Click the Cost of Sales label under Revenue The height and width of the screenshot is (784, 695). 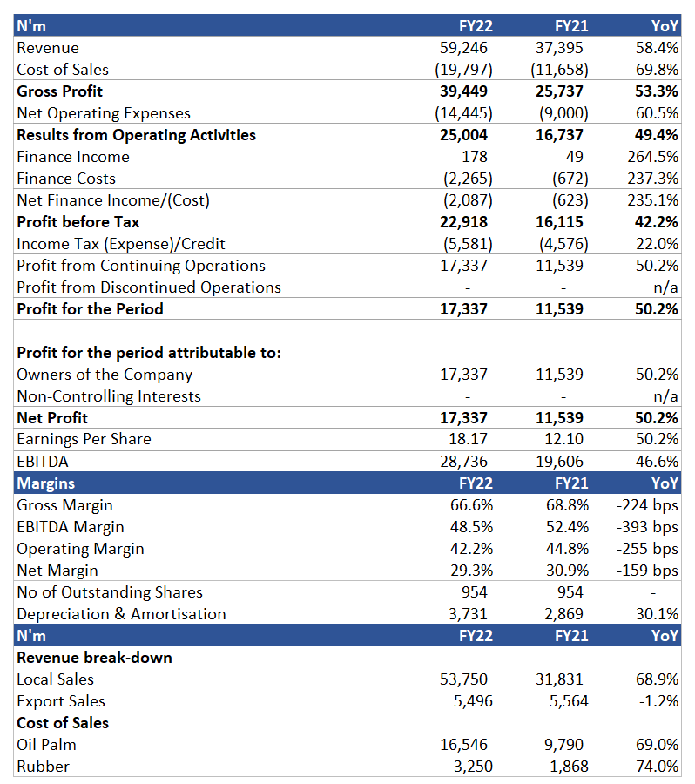(63, 70)
